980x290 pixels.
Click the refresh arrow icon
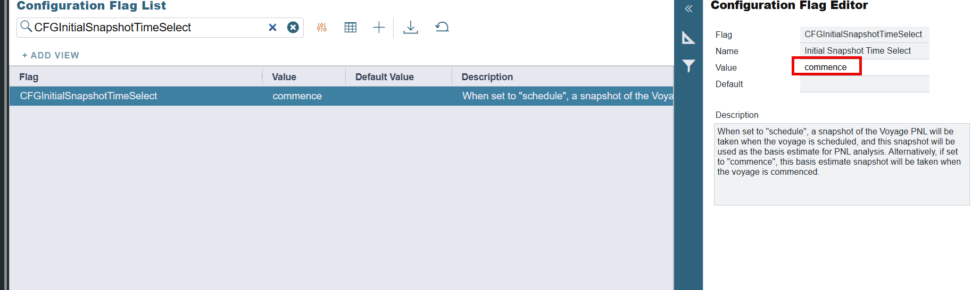pyautogui.click(x=442, y=27)
